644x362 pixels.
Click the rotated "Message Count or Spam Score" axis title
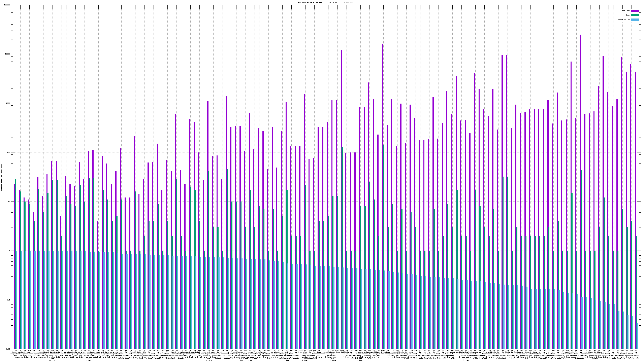[1, 177]
